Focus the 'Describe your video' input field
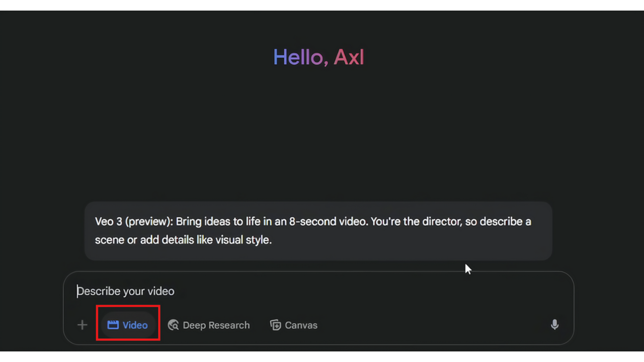 coord(318,291)
